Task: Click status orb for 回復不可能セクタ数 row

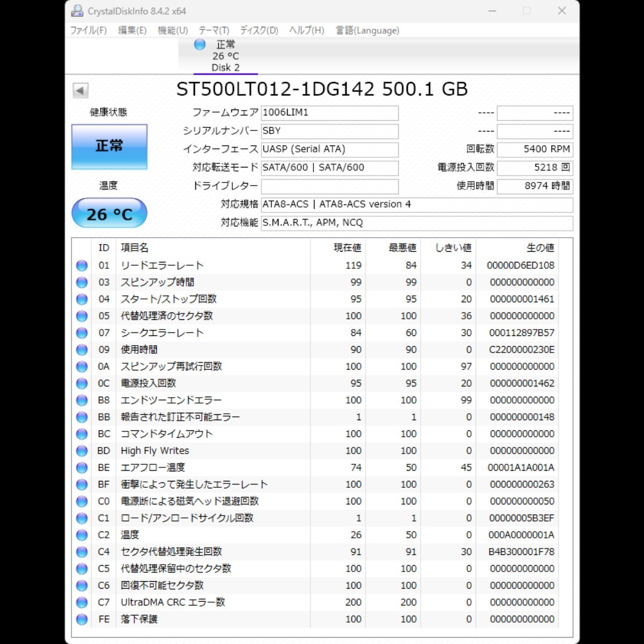Action: (x=82, y=586)
